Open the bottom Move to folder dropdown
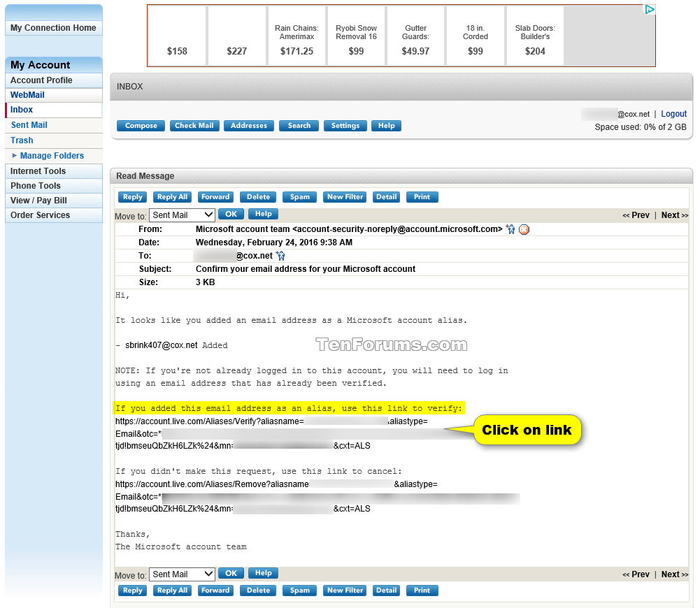The image size is (700, 608). click(182, 574)
